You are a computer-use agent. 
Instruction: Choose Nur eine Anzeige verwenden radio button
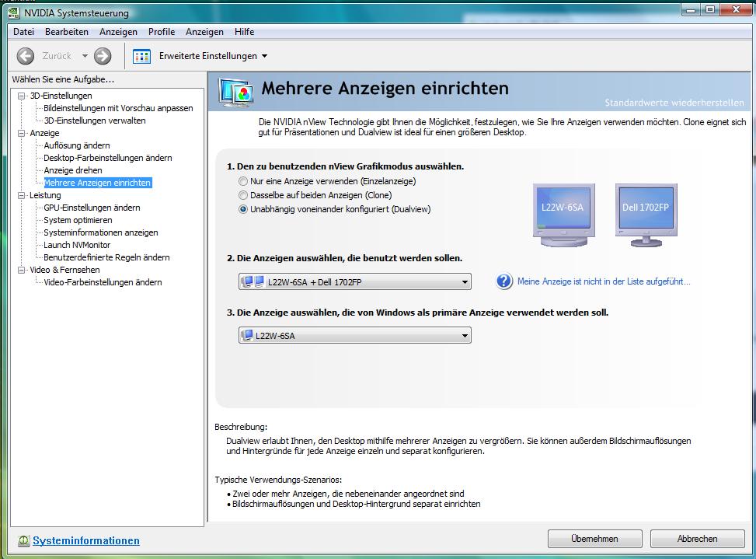(243, 181)
